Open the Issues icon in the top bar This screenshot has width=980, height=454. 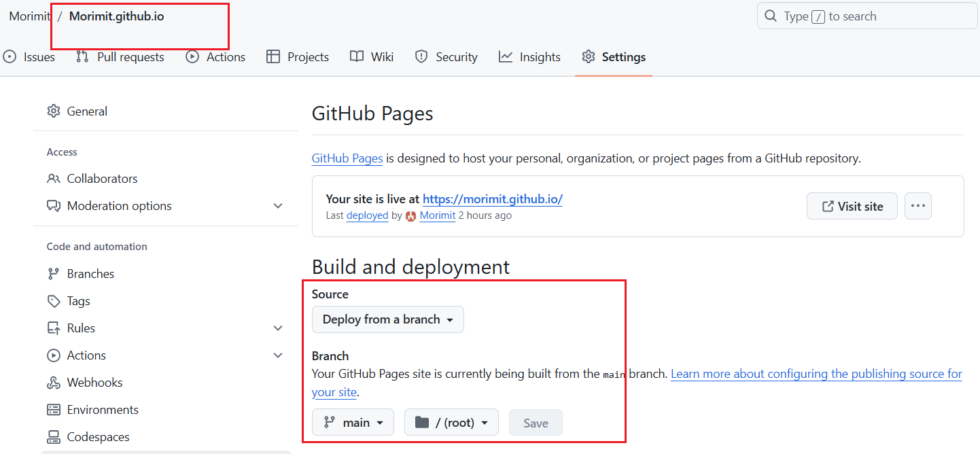pyautogui.click(x=10, y=57)
